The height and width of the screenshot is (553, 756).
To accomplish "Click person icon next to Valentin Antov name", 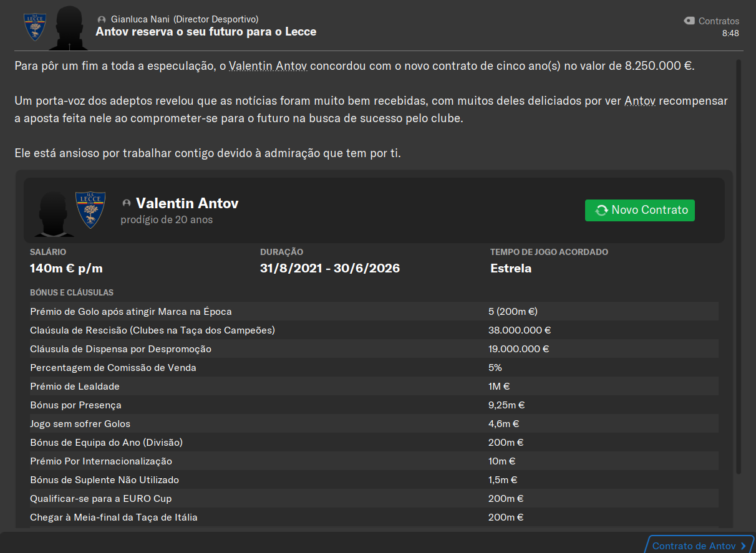I will tap(127, 203).
